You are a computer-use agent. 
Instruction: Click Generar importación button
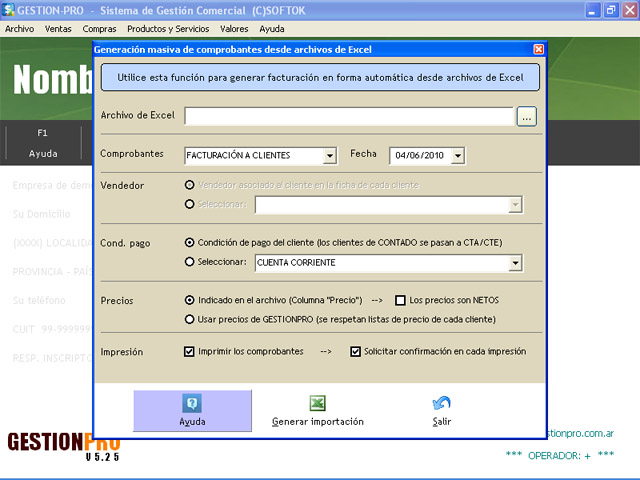(x=318, y=411)
